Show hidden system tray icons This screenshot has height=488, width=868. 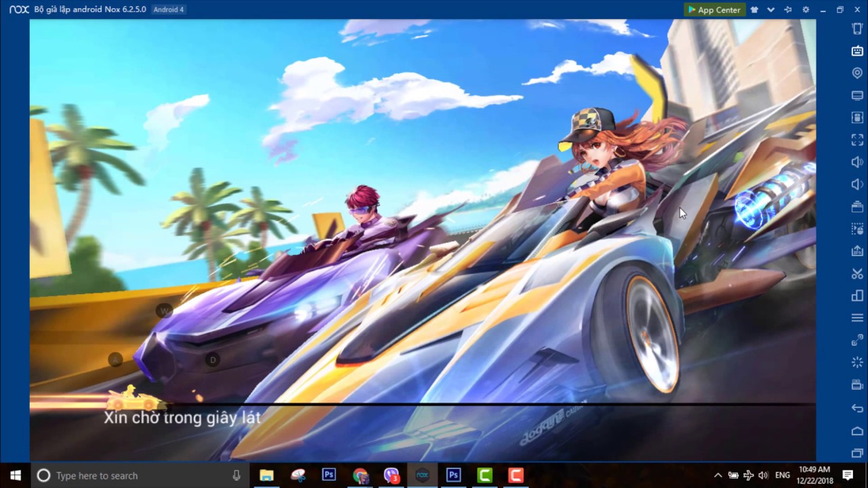tap(718, 475)
